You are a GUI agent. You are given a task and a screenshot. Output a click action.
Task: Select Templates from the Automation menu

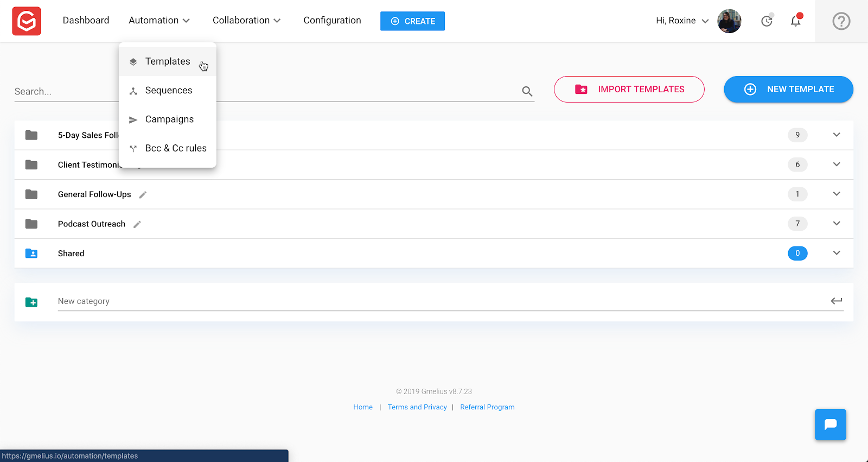168,61
